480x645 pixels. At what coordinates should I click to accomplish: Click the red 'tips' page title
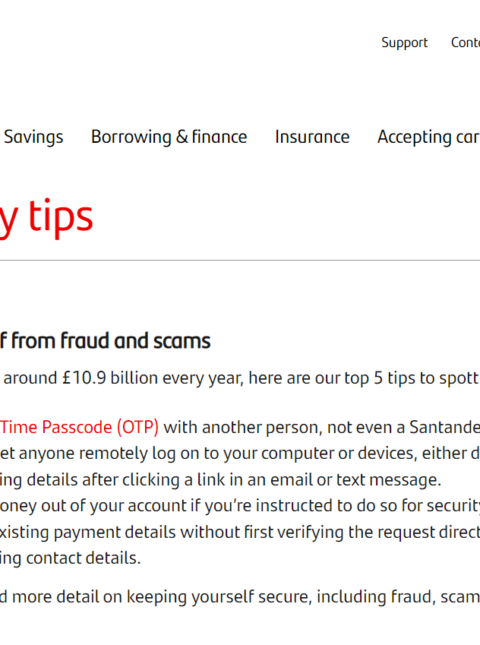61,217
